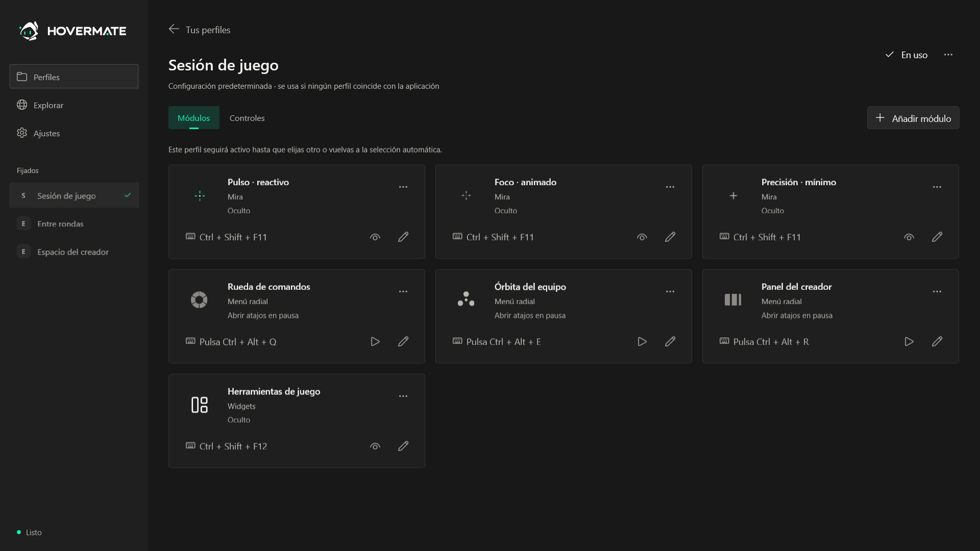Go back using the Tus perfiles arrow
This screenshot has width=980, height=551.
coord(174,29)
